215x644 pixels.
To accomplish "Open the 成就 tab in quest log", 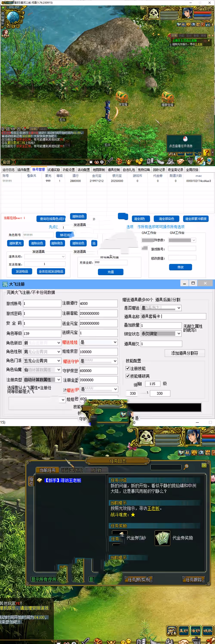I will [96, 470].
